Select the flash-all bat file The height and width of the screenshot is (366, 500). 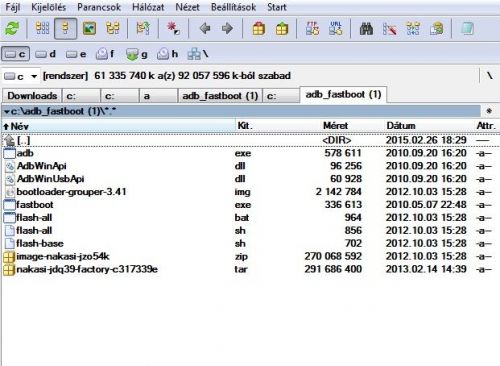point(250,218)
